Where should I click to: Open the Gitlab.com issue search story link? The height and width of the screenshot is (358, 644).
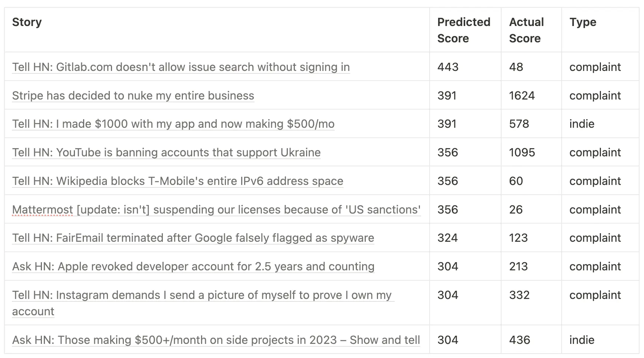(181, 67)
